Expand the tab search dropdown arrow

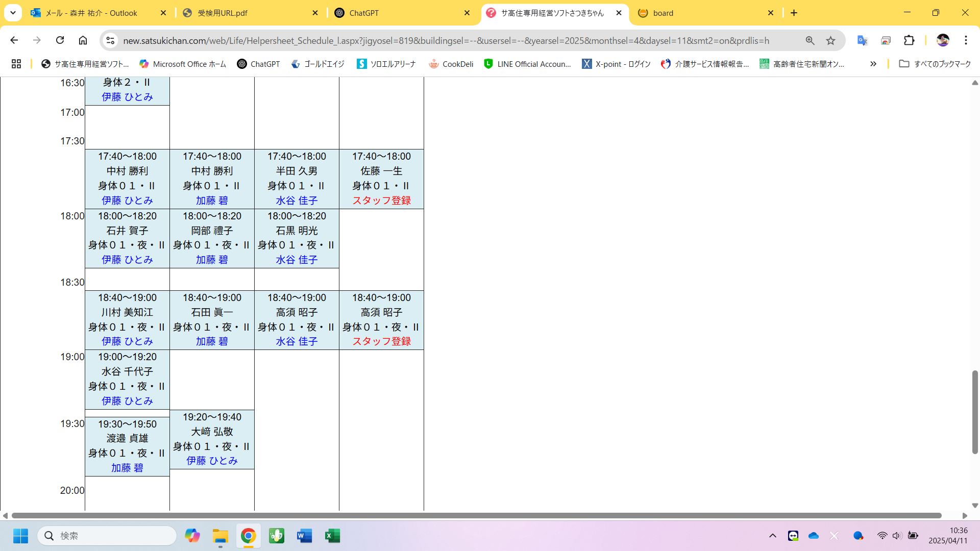[13, 13]
